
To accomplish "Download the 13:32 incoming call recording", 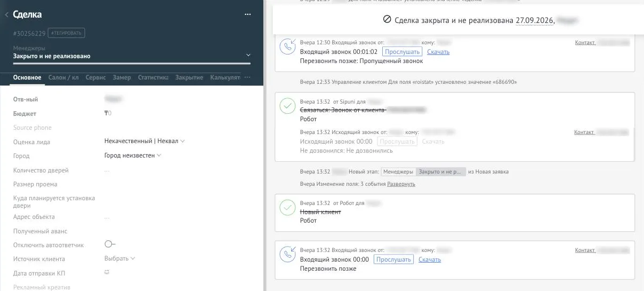I will coord(430,259).
